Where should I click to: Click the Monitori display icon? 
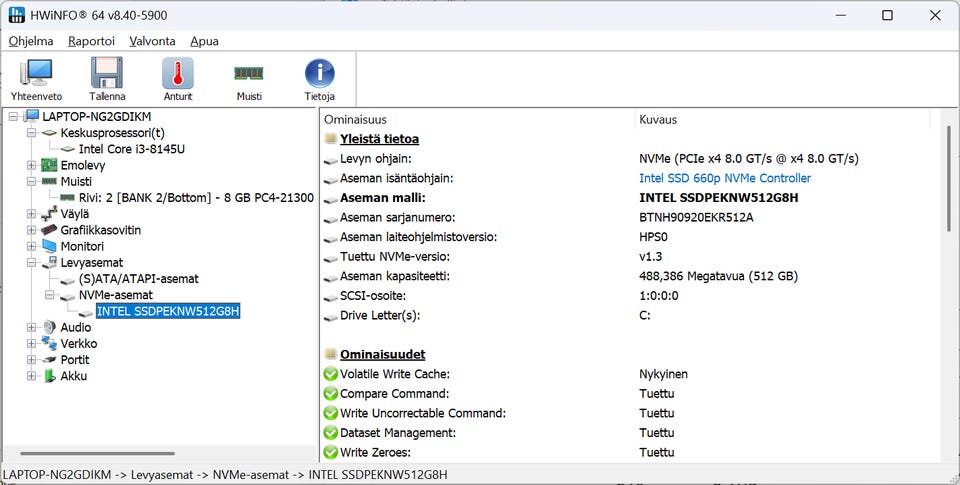tap(49, 246)
